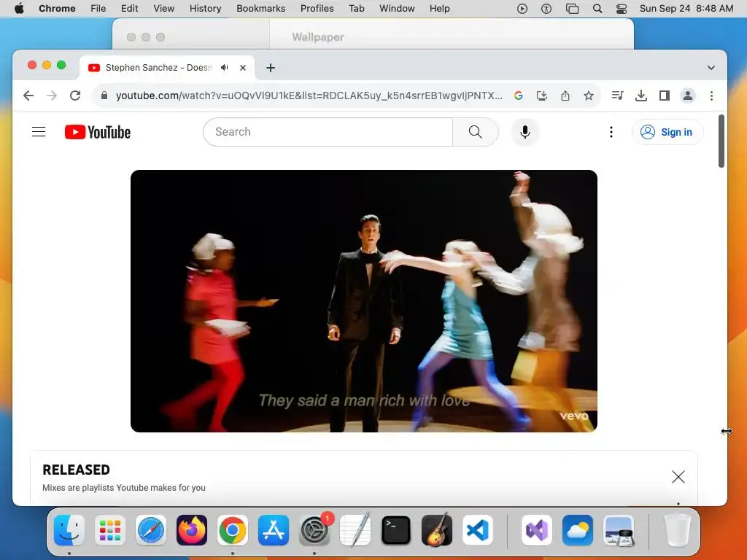Focus the YouTube Search field
The image size is (747, 560).
tap(328, 132)
